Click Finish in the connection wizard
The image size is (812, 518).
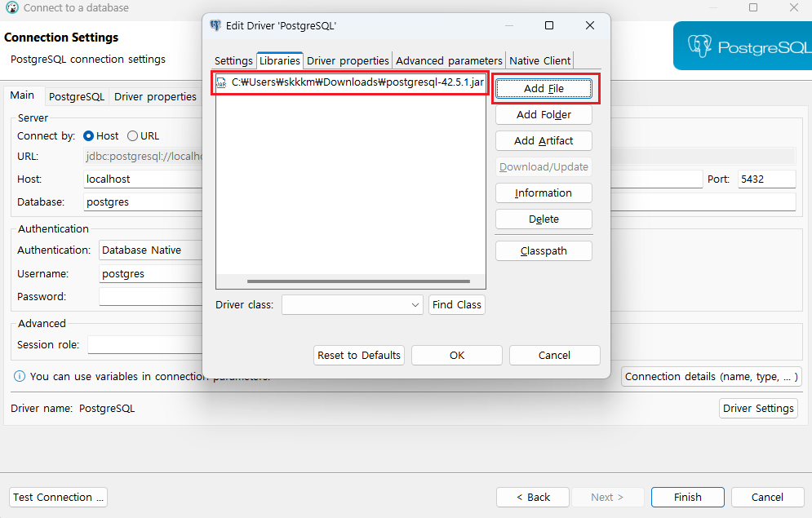[688, 498]
